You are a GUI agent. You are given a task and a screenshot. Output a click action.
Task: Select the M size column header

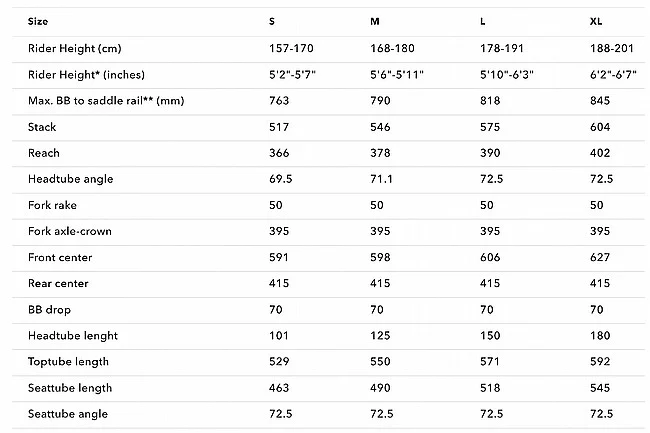374,21
